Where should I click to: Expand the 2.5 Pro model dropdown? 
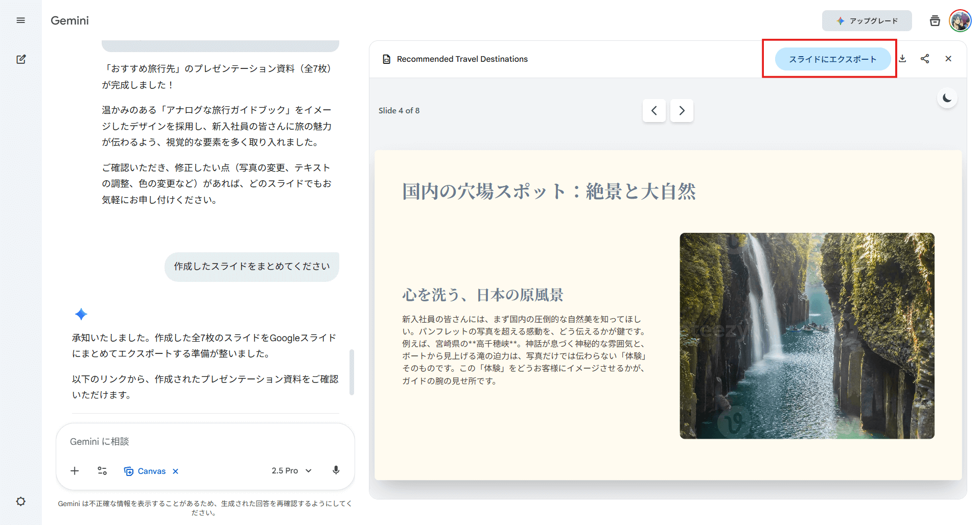pos(291,471)
